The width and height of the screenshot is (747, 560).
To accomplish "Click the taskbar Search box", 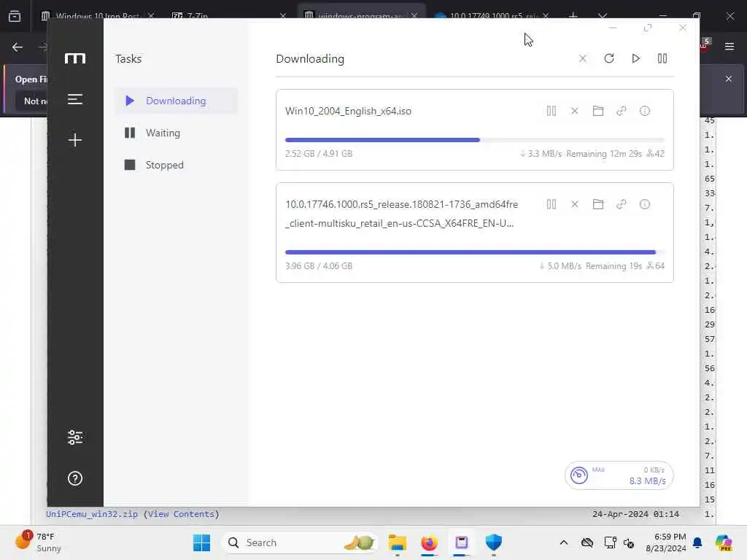I will [298, 542].
